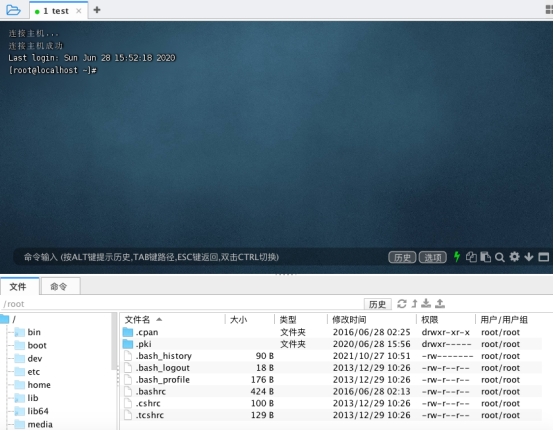Add a new session tab with plus

(97, 10)
